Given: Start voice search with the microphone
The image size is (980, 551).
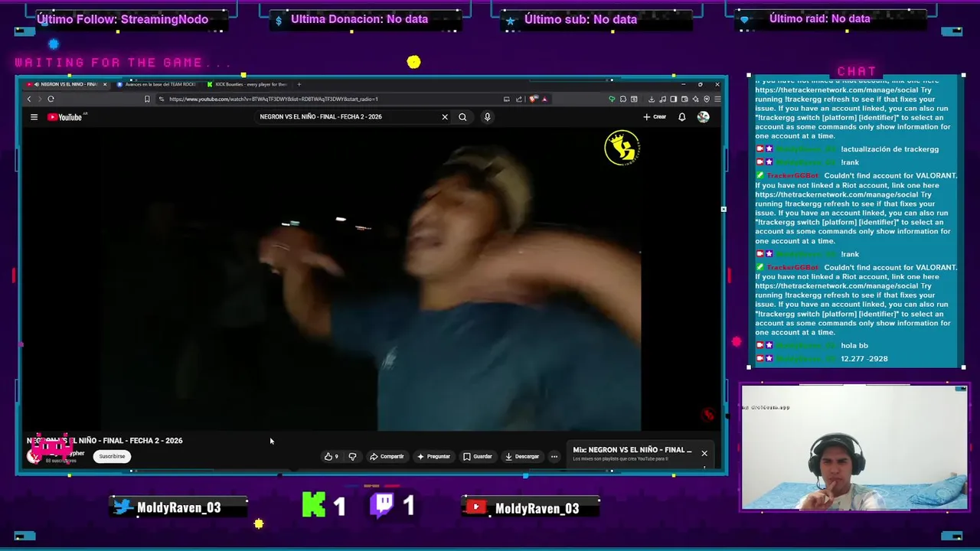Looking at the screenshot, I should [x=487, y=117].
